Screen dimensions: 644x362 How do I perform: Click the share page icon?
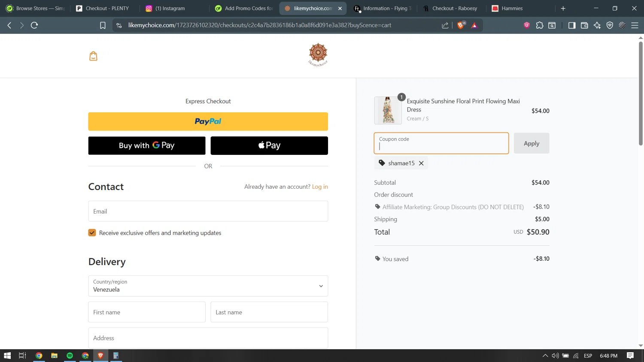[445, 25]
